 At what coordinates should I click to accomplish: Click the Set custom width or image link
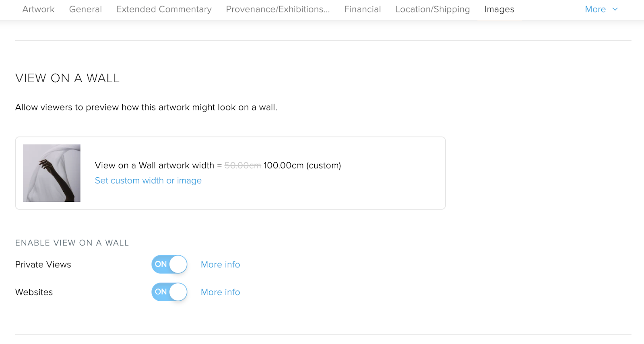point(148,181)
